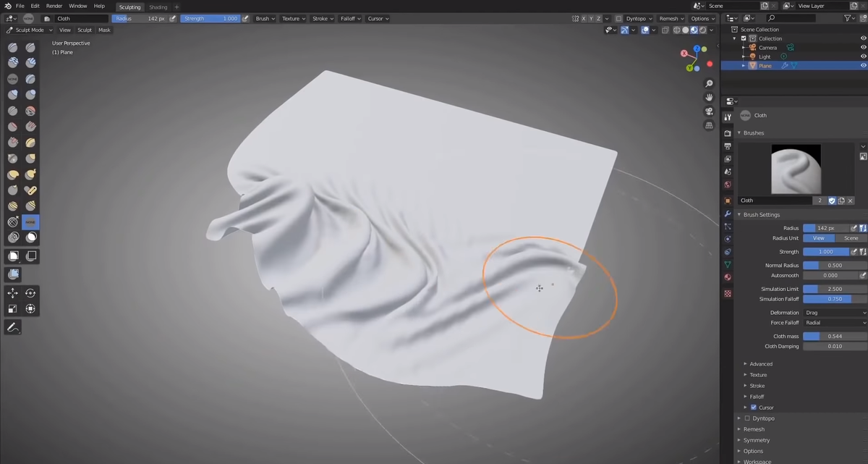Open the Sculpt Mode dropdown
The width and height of the screenshot is (868, 464).
(x=29, y=30)
